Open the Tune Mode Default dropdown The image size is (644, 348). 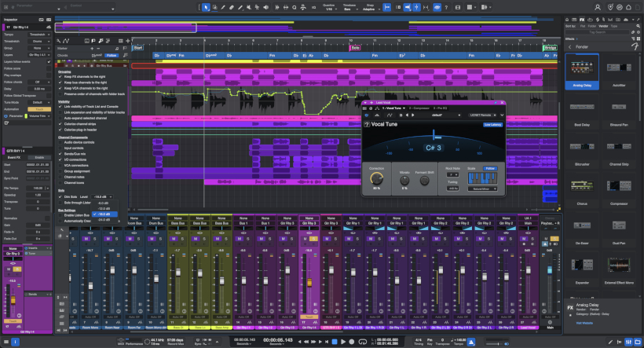point(39,102)
